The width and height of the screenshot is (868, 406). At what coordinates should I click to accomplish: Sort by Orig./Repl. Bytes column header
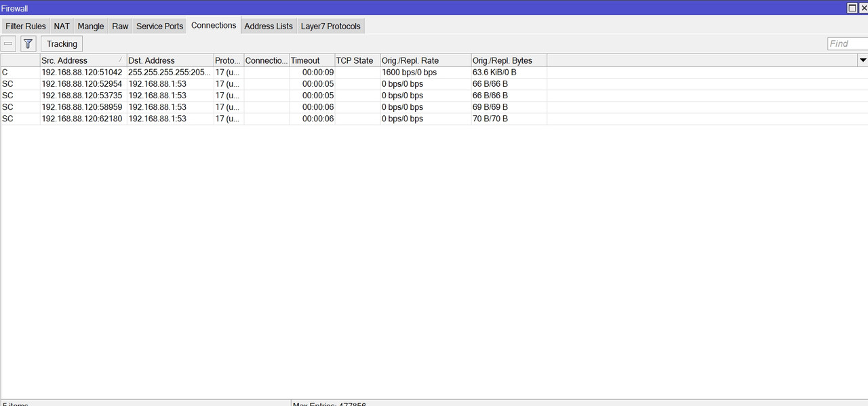tap(509, 60)
